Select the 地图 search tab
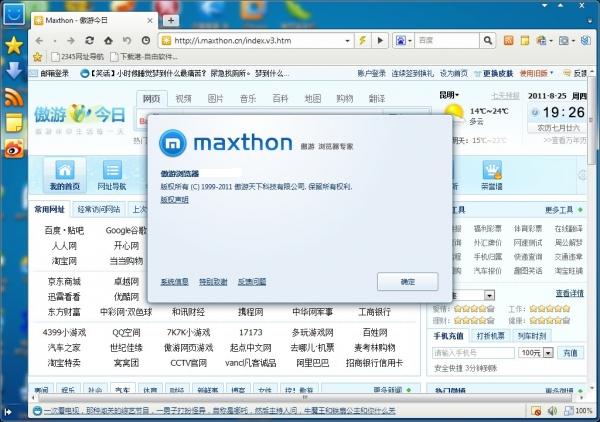The image size is (600, 422). click(313, 99)
